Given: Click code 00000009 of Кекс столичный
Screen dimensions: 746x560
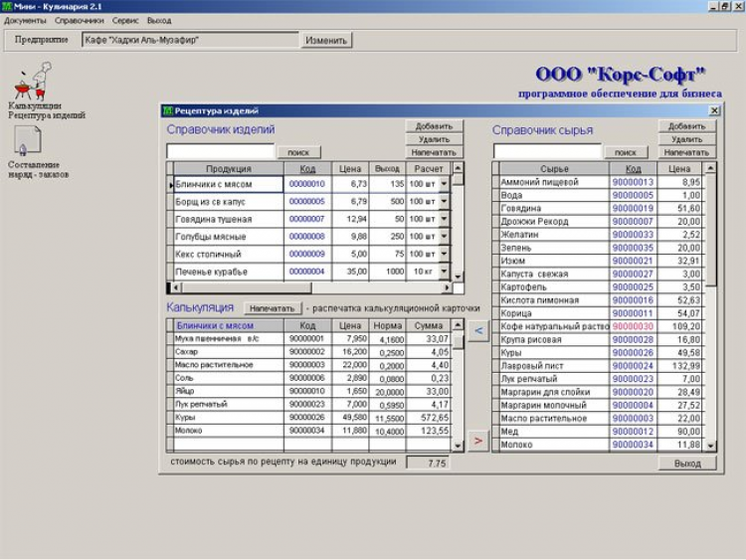Looking at the screenshot, I should (307, 254).
